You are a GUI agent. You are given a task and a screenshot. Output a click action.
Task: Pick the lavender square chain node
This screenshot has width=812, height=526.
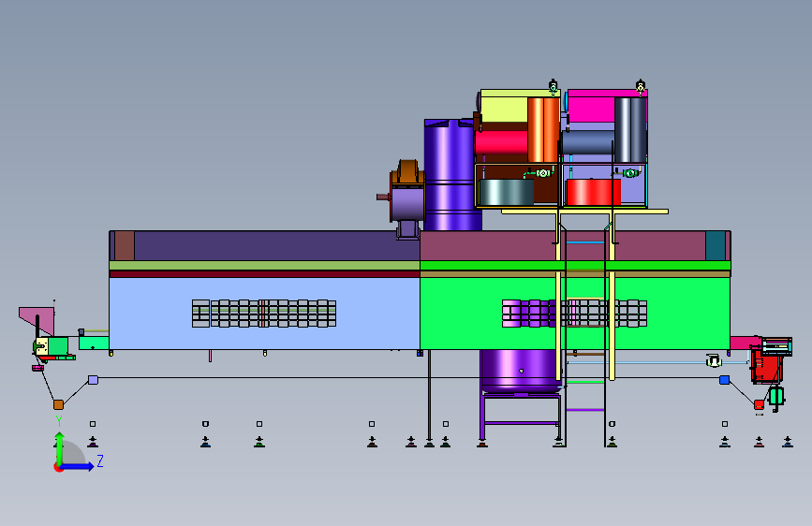(94, 380)
